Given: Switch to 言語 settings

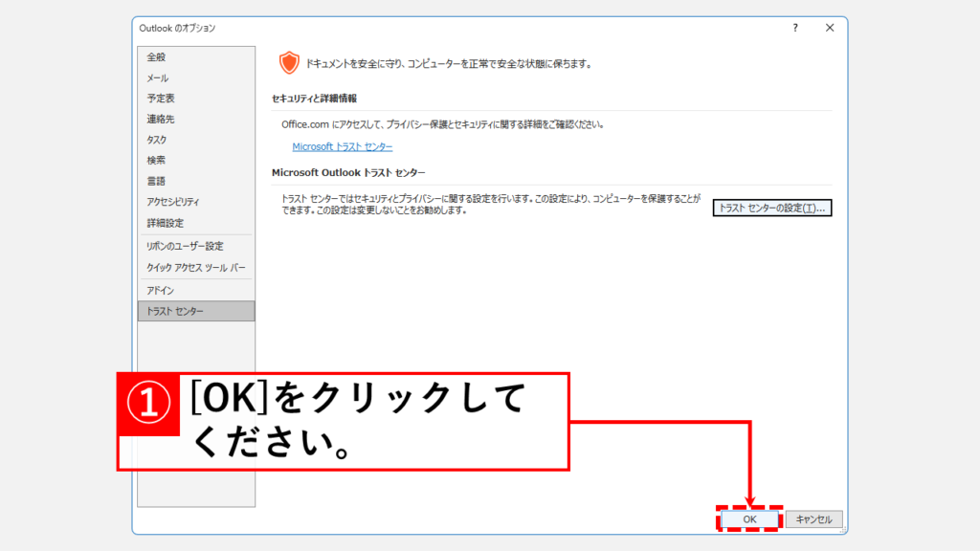Looking at the screenshot, I should tap(195, 181).
